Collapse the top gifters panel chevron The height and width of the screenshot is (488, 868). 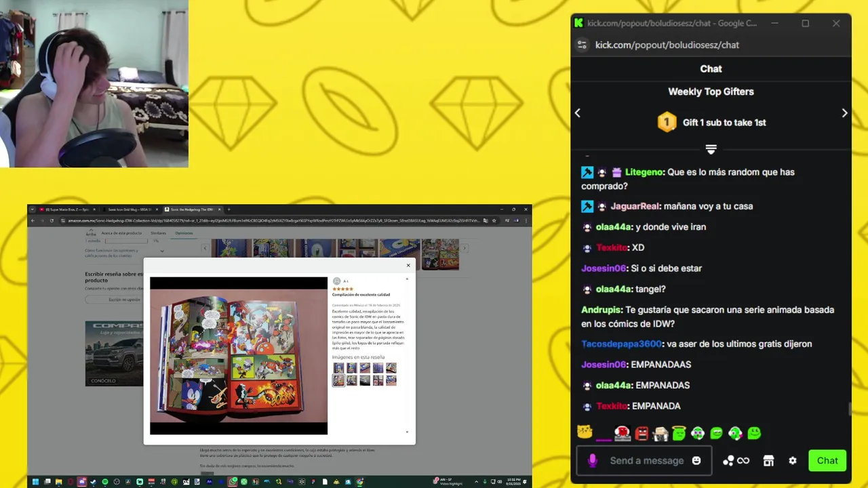click(x=711, y=149)
